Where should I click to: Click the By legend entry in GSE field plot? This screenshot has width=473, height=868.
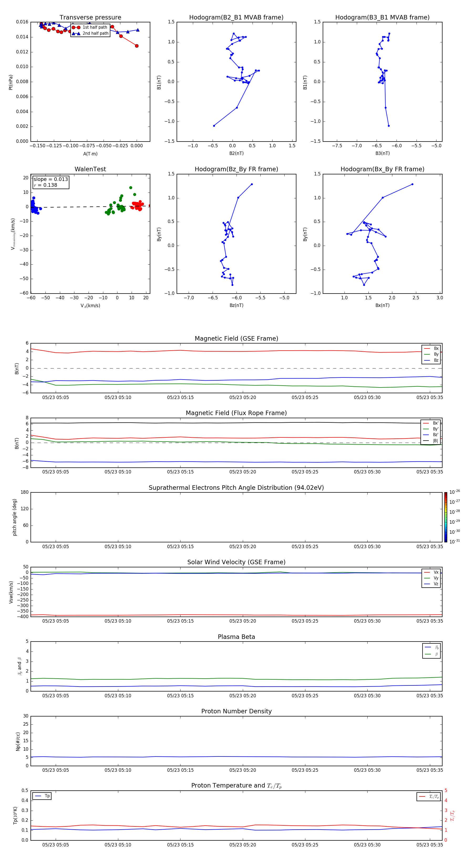click(x=431, y=355)
